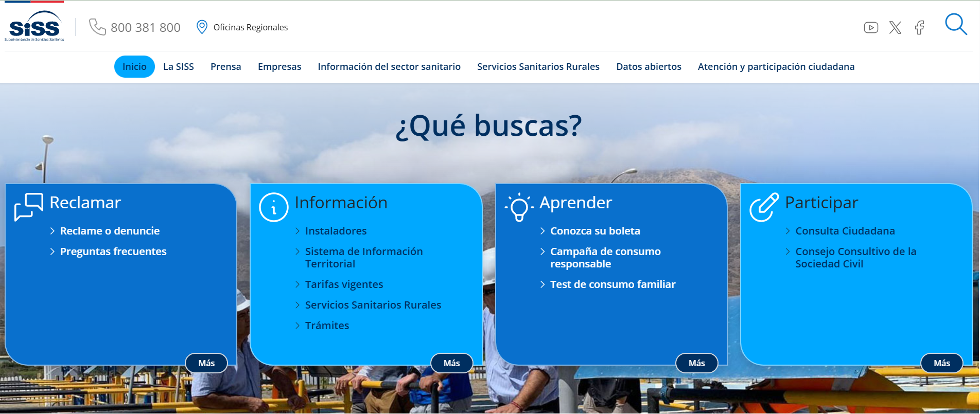Open Campaña de consumo responsable link
Screen dimensions: 980x414
(x=605, y=258)
